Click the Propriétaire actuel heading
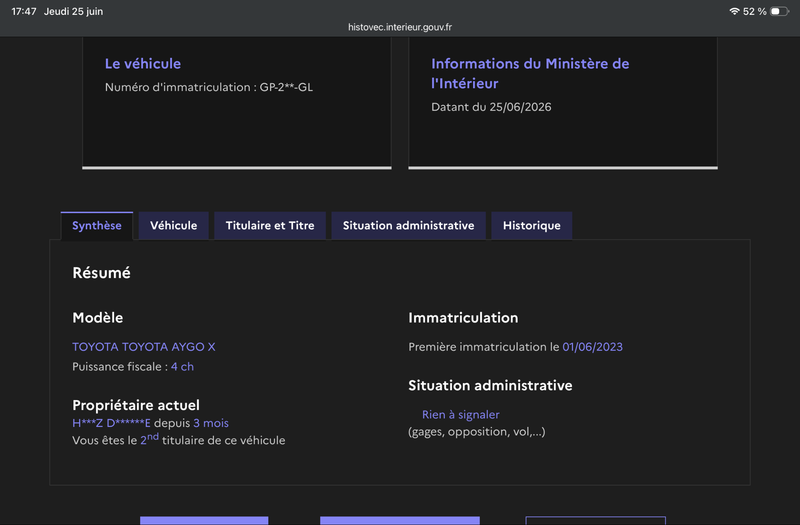 coord(136,405)
